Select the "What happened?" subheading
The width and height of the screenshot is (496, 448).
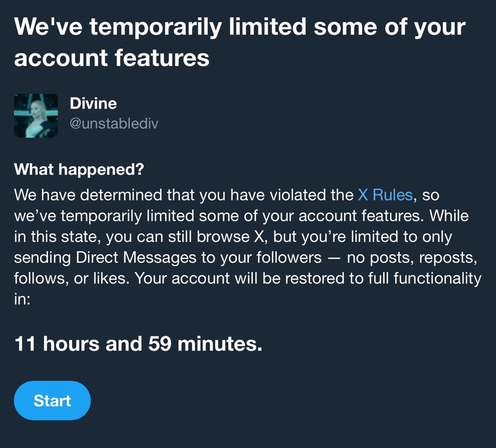(x=79, y=170)
